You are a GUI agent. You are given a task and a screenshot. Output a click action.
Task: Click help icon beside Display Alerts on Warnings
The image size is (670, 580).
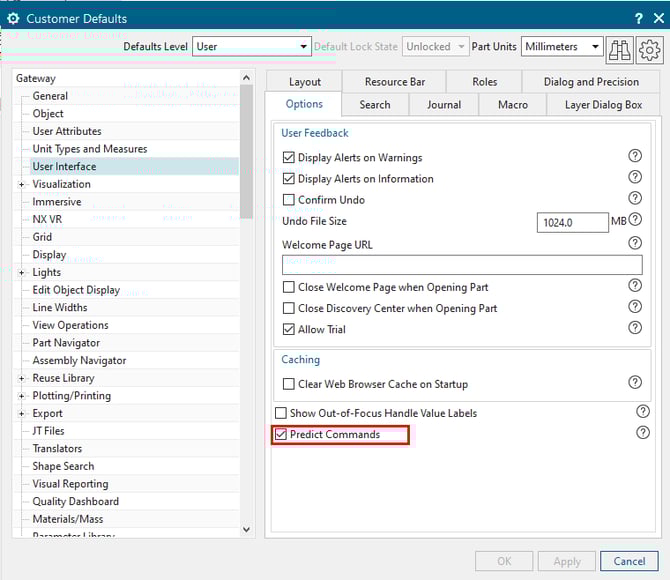(x=634, y=157)
